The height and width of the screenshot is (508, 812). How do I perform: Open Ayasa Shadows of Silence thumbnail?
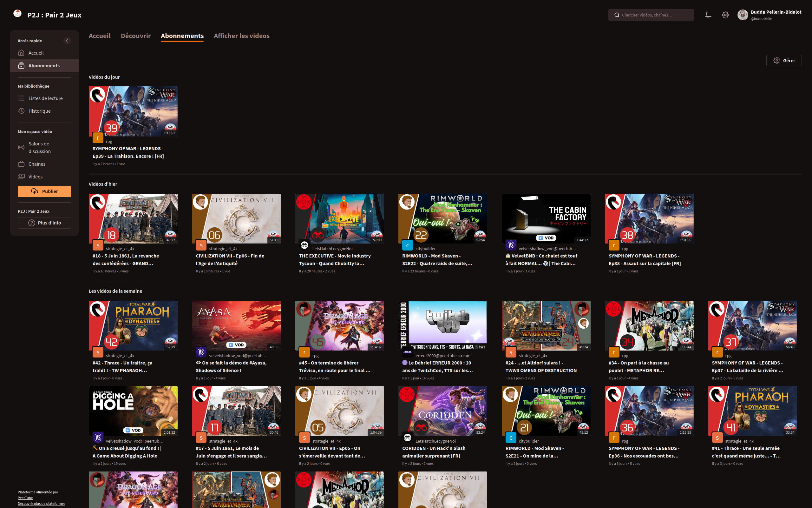[x=236, y=325]
